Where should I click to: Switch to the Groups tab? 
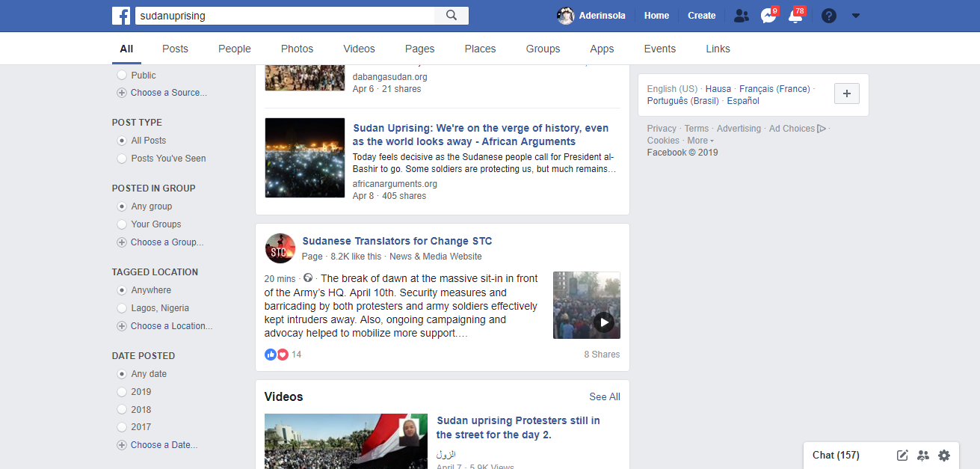(x=543, y=49)
